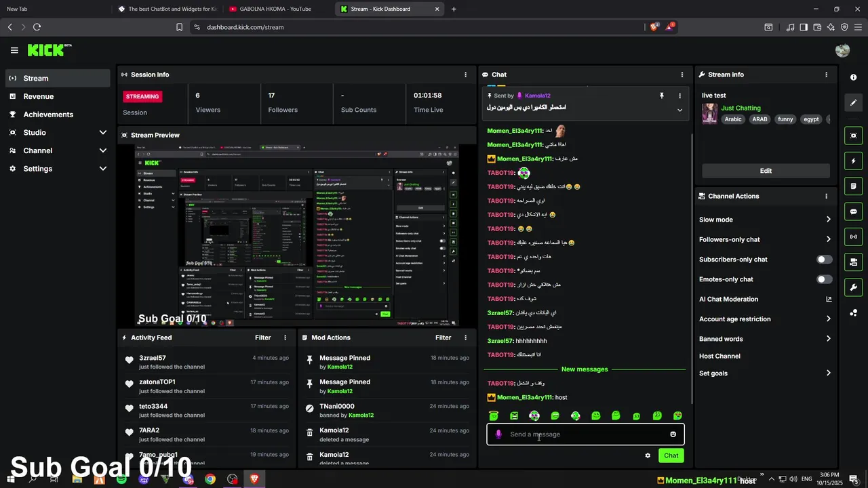
Task: Unpin the pinned chat message
Action: 662,96
